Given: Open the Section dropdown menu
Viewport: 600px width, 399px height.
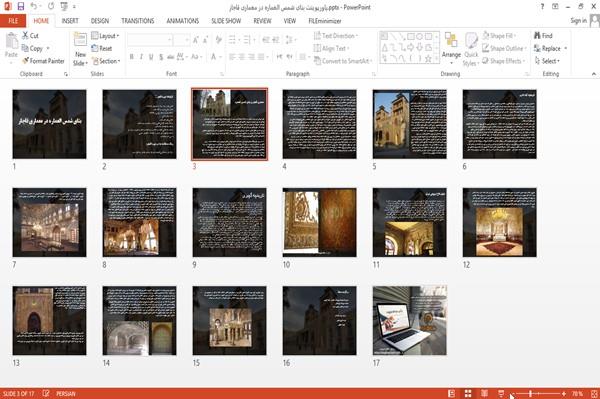Looking at the screenshot, I should pyautogui.click(x=106, y=61).
